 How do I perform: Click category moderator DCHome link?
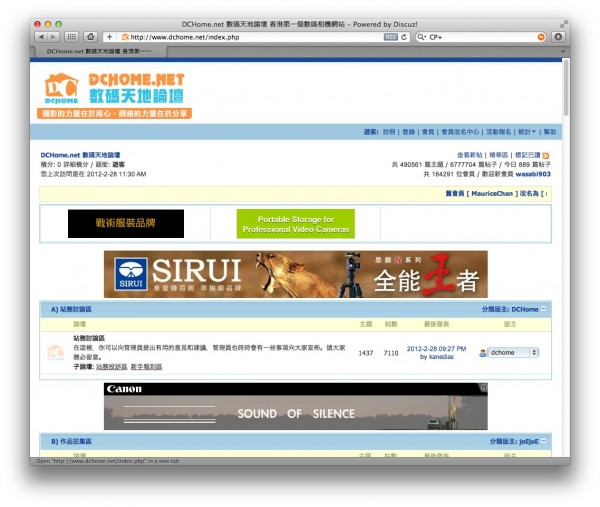point(525,309)
